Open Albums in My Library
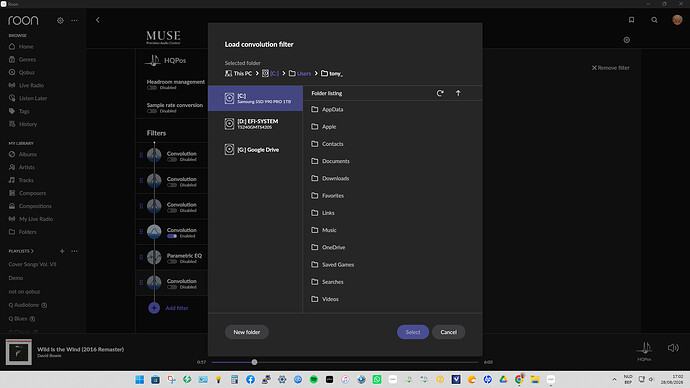The width and height of the screenshot is (690, 388). [x=23, y=154]
